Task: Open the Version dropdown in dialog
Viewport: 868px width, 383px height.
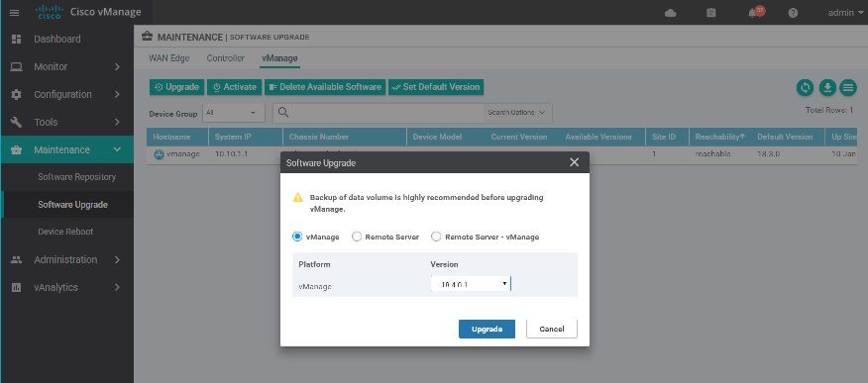Action: (471, 284)
